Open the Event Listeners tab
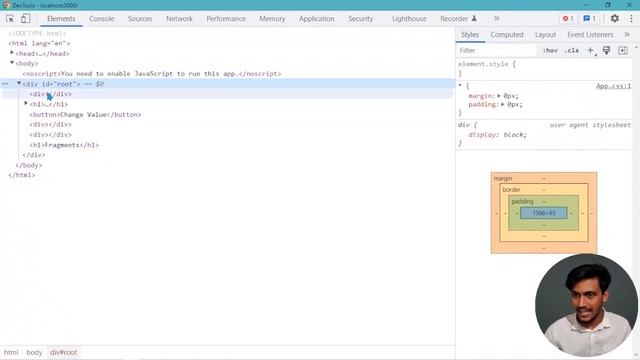The height and width of the screenshot is (360, 640). pyautogui.click(x=590, y=35)
